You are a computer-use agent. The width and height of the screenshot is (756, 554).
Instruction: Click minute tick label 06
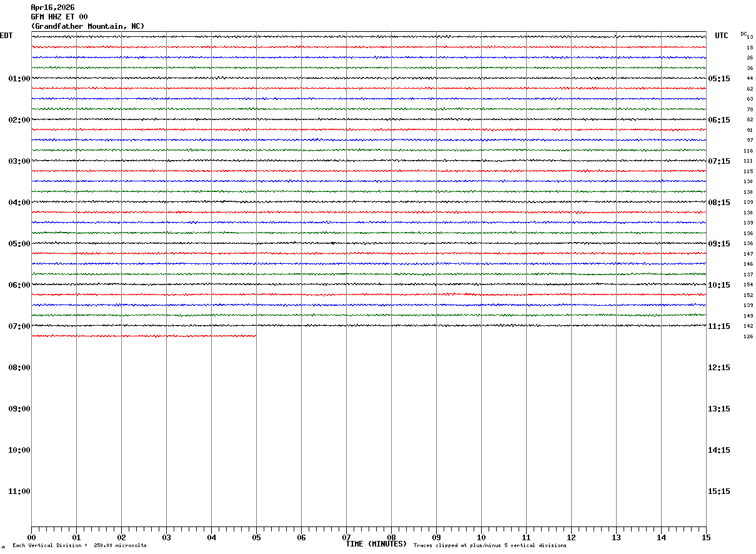coord(301,538)
